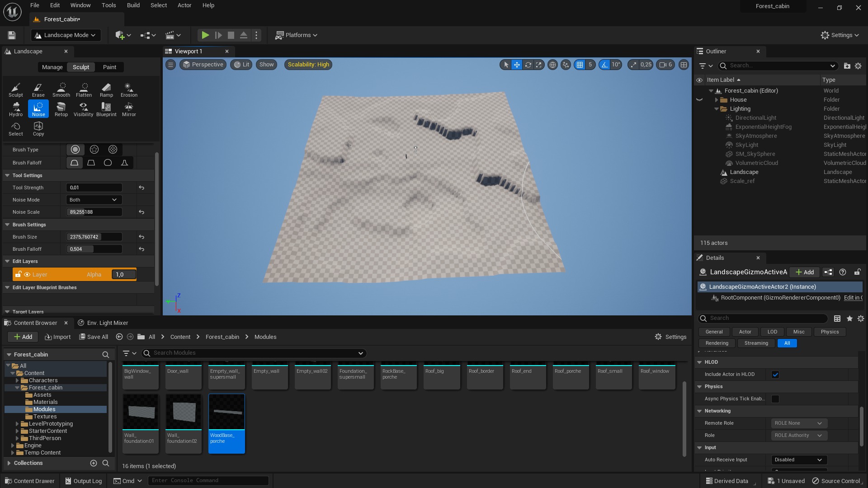Select the Flatten sculpt tool
868x488 pixels.
tap(84, 89)
